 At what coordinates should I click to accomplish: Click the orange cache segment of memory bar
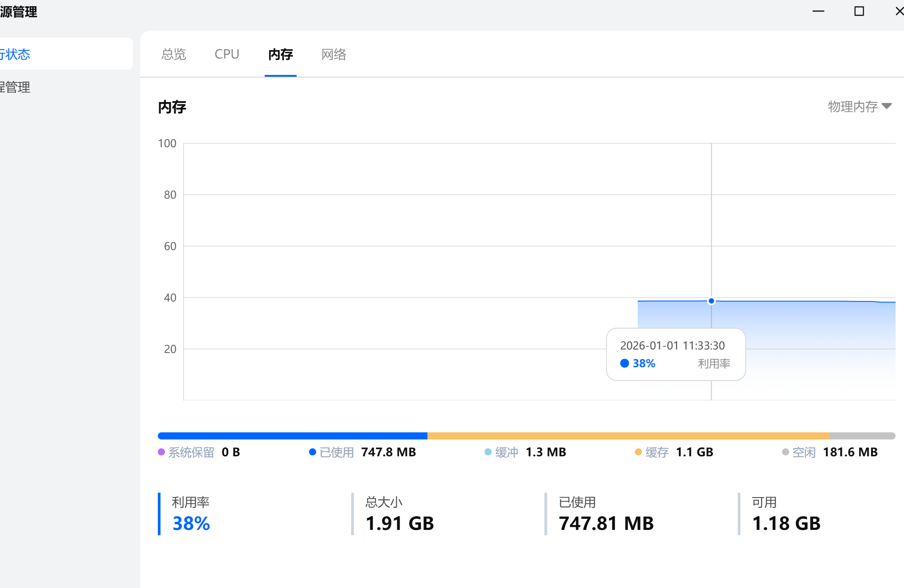pyautogui.click(x=628, y=436)
